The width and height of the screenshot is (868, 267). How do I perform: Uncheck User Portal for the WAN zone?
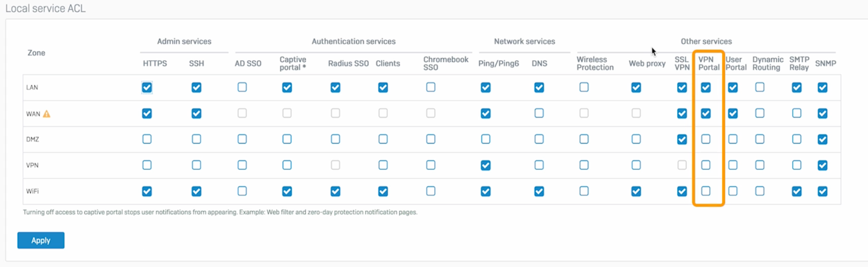(733, 113)
